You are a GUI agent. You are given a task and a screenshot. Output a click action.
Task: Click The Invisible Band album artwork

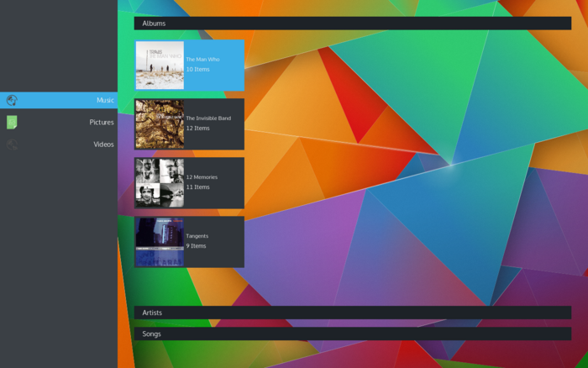pos(160,124)
